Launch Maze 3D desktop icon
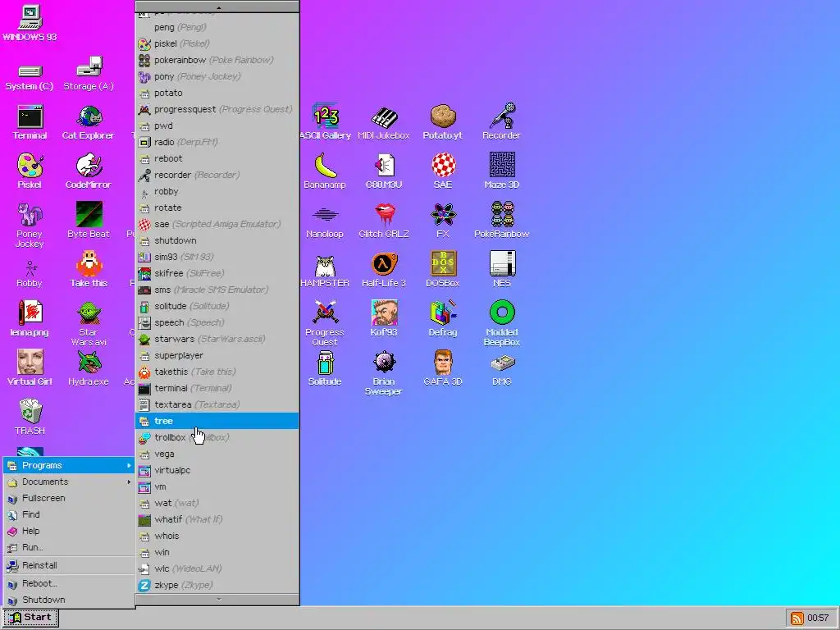Image resolution: width=840 pixels, height=630 pixels. tap(502, 171)
